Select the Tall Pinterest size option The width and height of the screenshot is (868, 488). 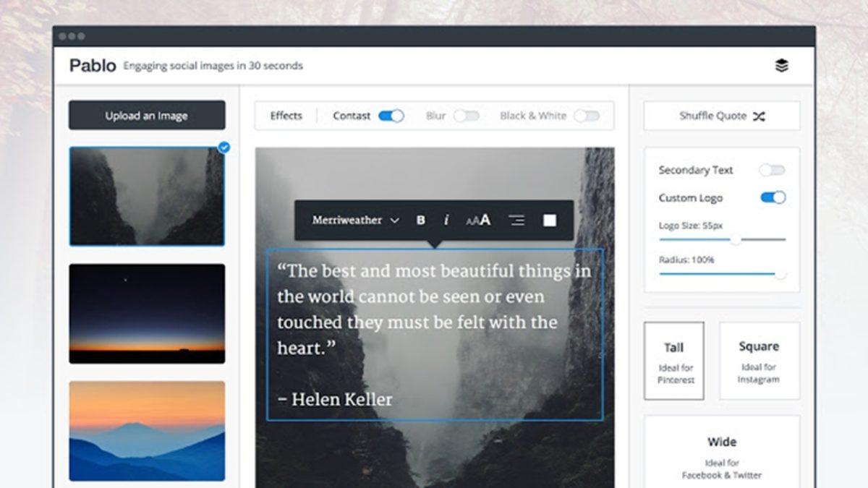pyautogui.click(x=673, y=361)
